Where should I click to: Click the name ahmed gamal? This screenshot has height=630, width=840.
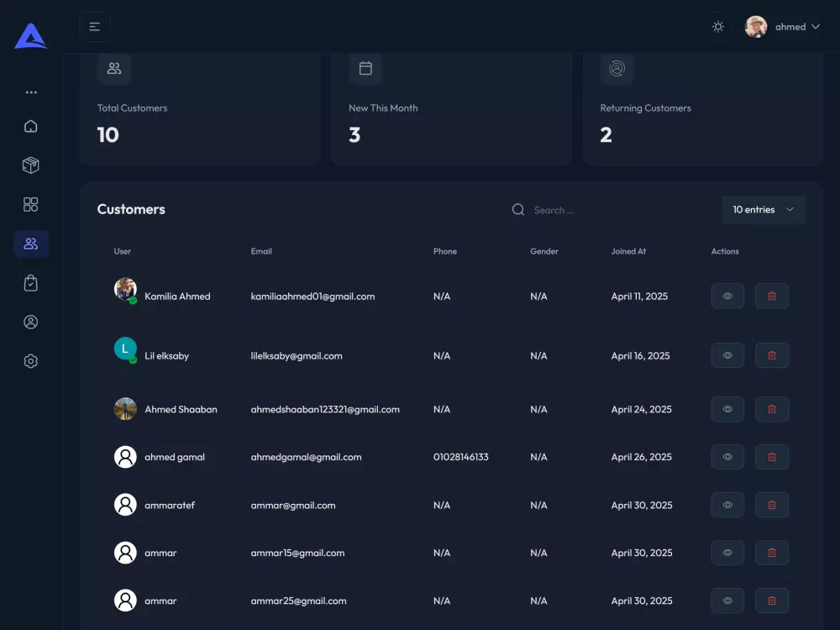(175, 457)
